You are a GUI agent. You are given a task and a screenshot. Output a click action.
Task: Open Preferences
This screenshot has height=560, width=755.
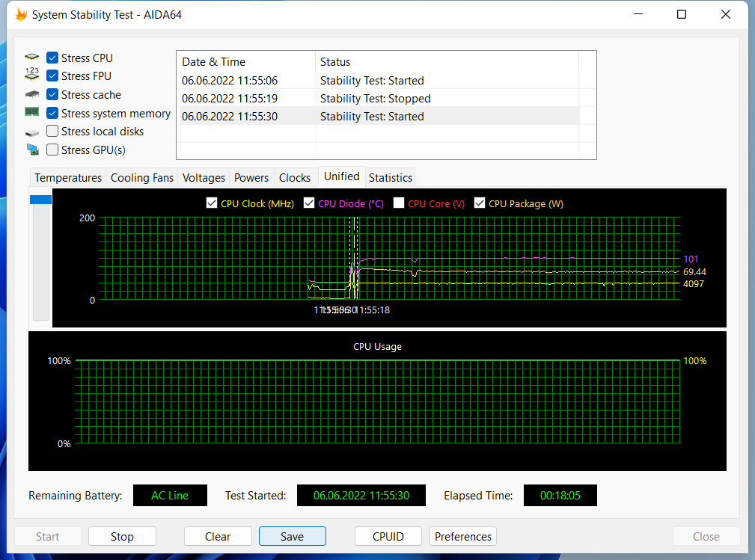point(463,536)
